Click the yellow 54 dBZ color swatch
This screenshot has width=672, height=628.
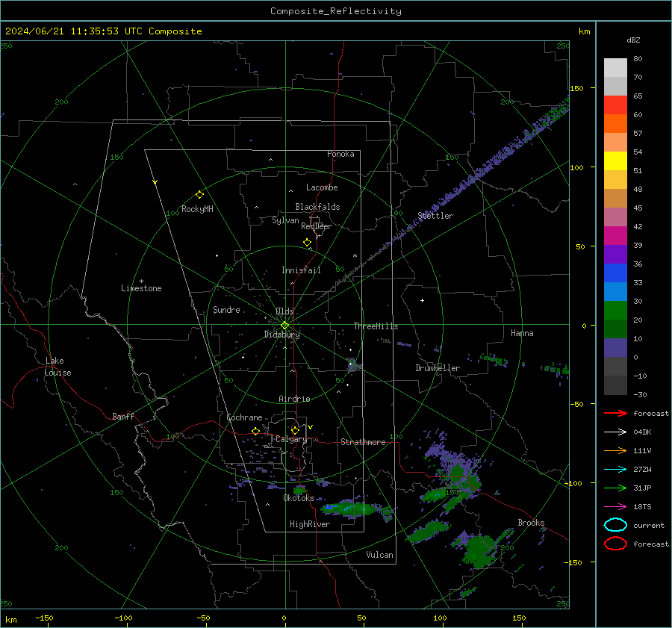[x=615, y=161]
